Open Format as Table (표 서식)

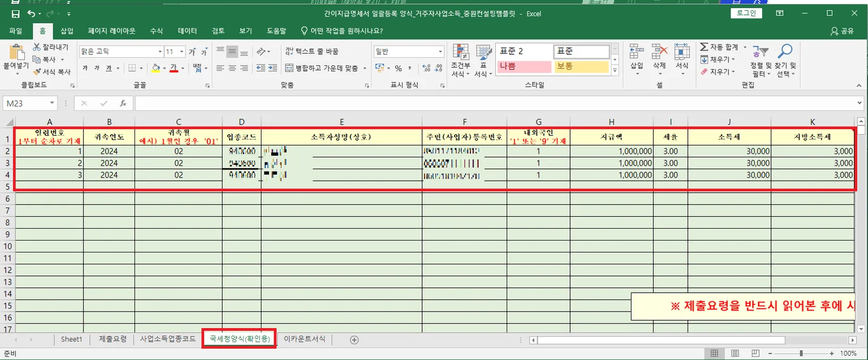483,60
